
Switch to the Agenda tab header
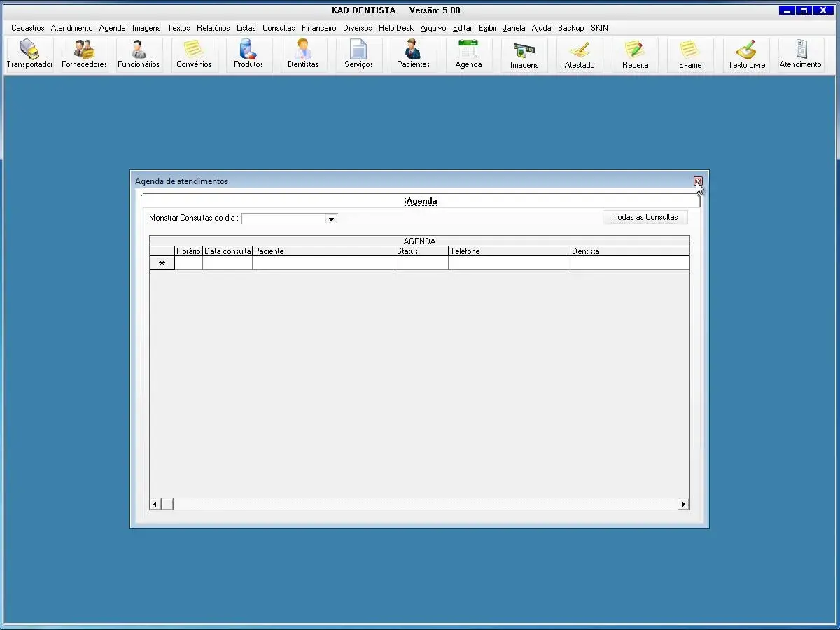point(421,201)
